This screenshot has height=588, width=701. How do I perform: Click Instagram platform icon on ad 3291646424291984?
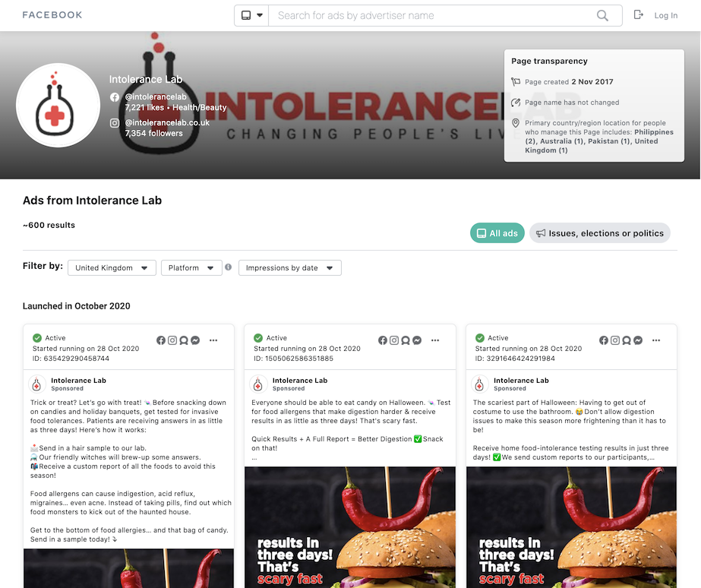tap(616, 340)
